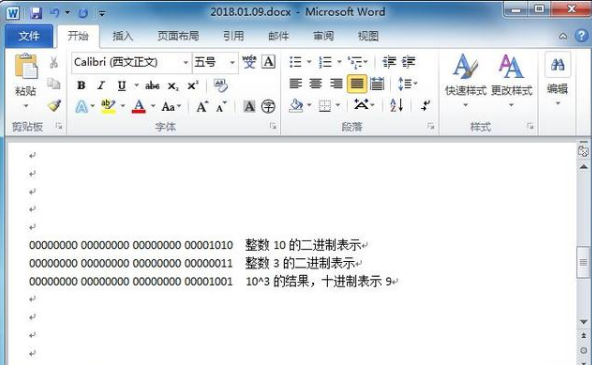Click the scroll down arrow
Image resolution: width=592 pixels, height=365 pixels.
pos(583,322)
